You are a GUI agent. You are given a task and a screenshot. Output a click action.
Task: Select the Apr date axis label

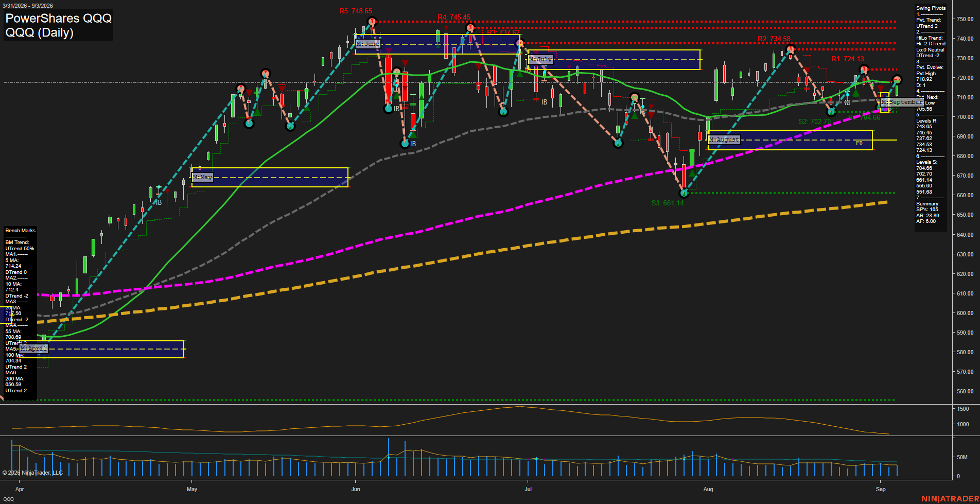coord(20,489)
